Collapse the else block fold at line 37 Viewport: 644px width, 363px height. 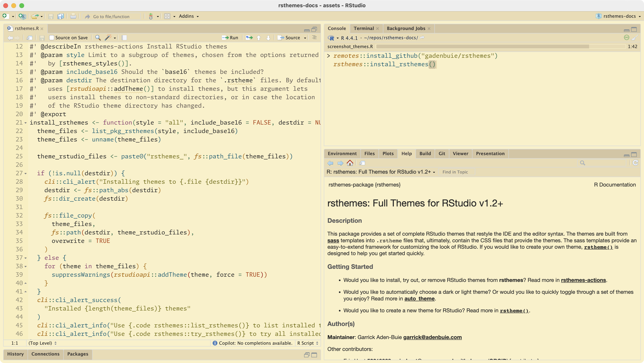26,258
